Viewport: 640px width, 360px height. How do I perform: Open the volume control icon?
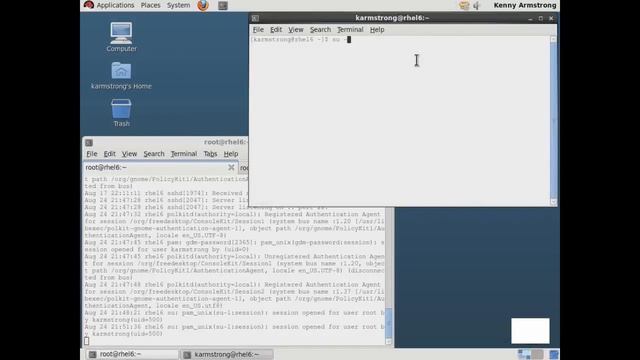click(476, 5)
